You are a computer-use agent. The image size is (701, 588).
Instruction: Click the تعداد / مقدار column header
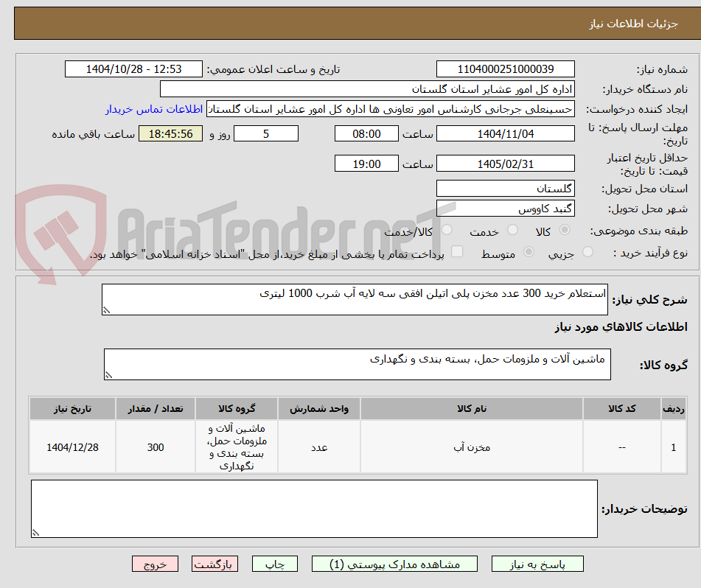tap(156, 409)
